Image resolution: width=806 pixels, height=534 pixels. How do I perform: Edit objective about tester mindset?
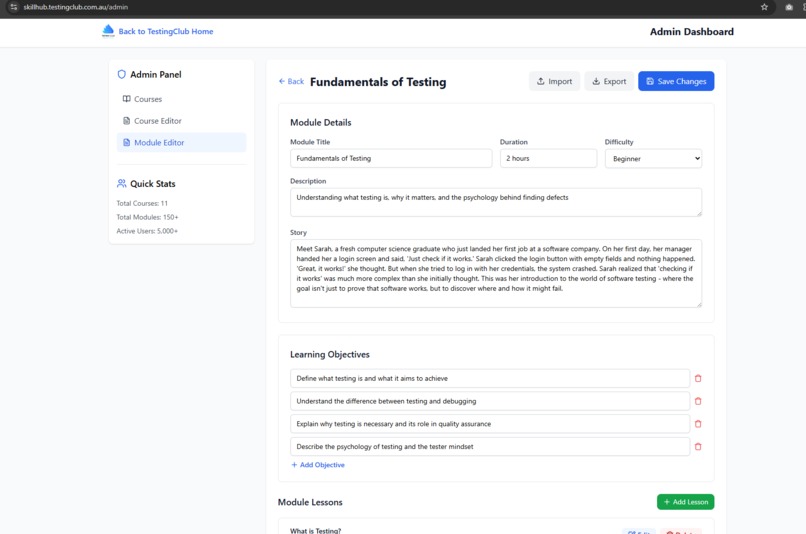coord(489,447)
